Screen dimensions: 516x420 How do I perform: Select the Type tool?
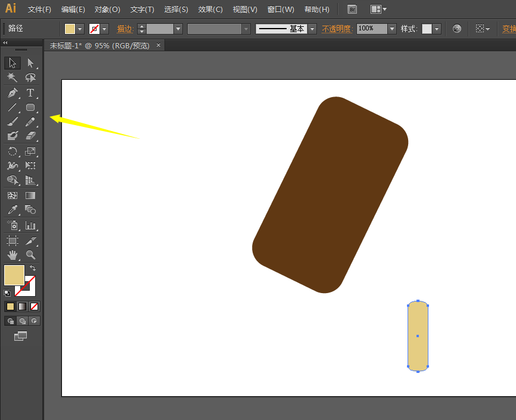30,93
